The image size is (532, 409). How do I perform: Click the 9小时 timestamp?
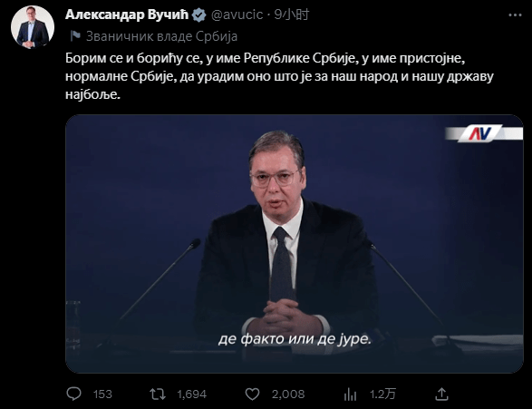(292, 15)
